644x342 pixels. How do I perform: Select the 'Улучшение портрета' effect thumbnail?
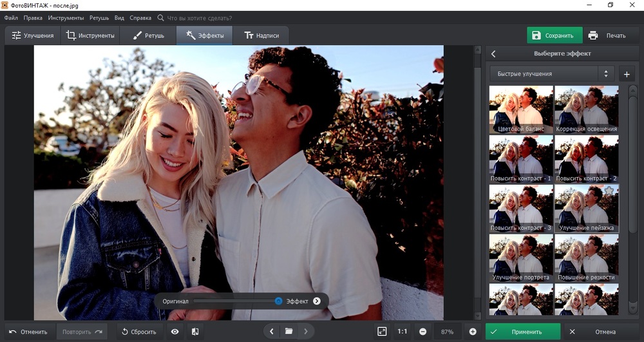click(521, 258)
